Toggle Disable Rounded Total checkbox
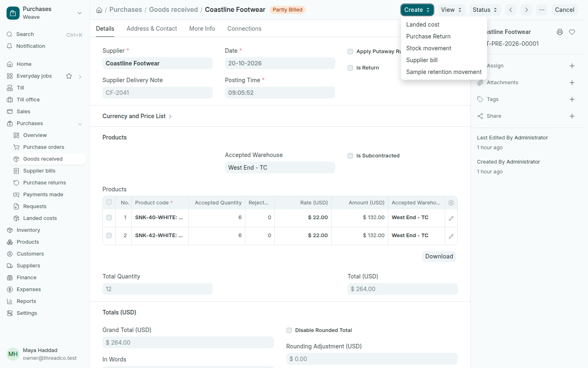The height and width of the screenshot is (368, 588). 289,330
